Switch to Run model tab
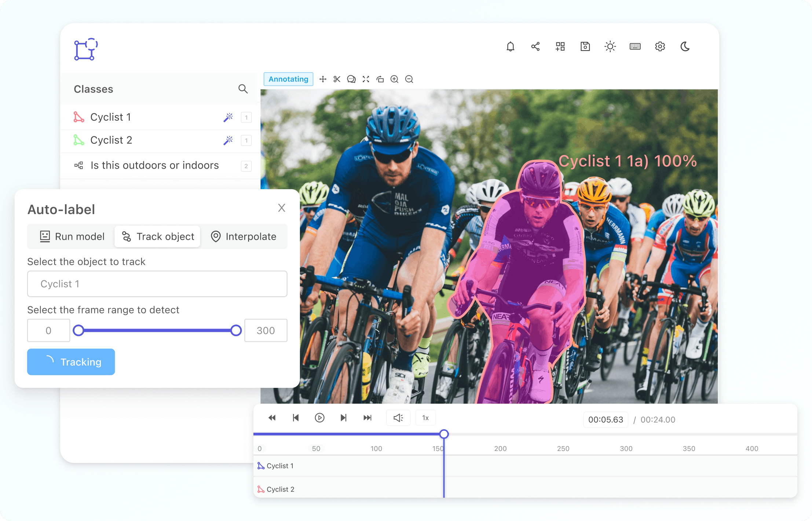This screenshot has height=521, width=812. (x=72, y=236)
